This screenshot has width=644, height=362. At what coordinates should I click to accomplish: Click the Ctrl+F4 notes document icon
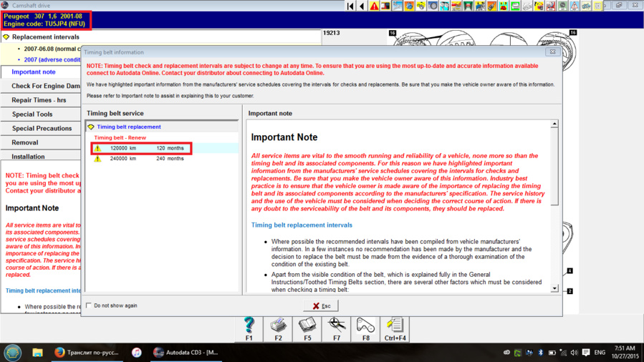pyautogui.click(x=395, y=329)
